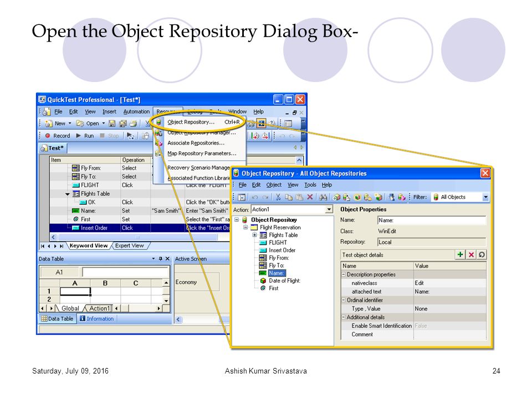532x399 pixels.
Task: Click Find binoculars icon in Object Repository
Action: (x=323, y=197)
